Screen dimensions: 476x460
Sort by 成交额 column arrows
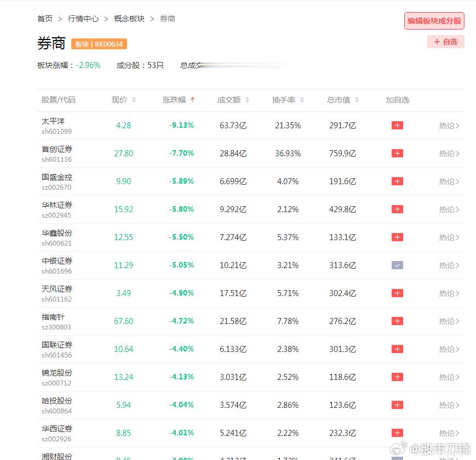click(x=247, y=100)
